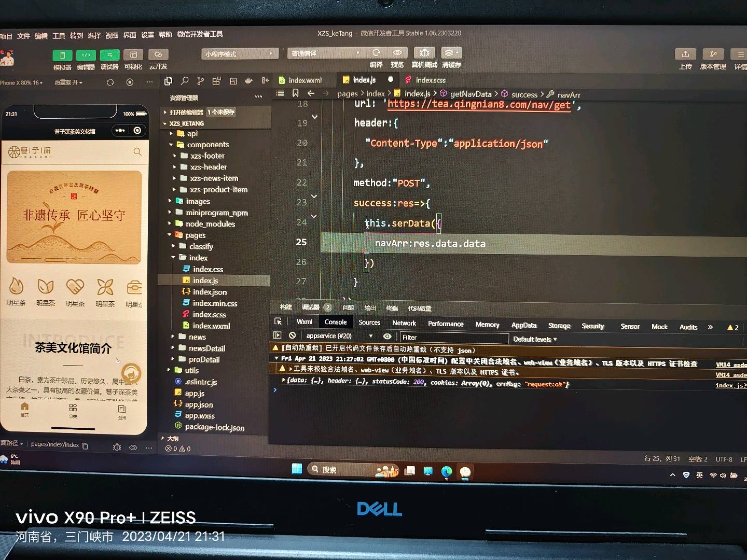Click the green Simulator toolbar icon
This screenshot has height=560, width=747.
point(62,55)
